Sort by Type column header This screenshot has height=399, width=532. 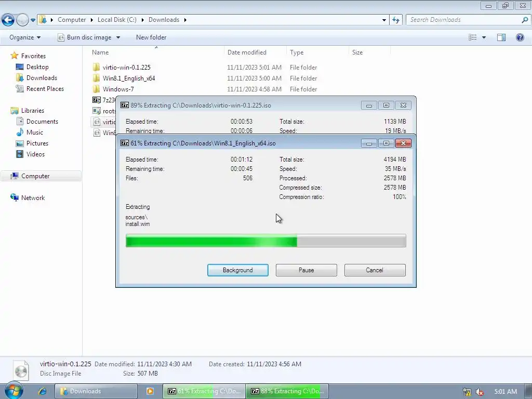tap(297, 52)
